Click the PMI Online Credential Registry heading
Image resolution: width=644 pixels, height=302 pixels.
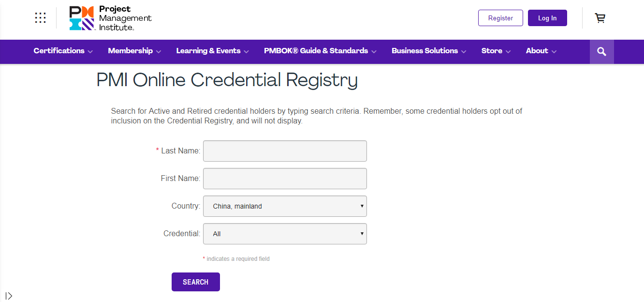pyautogui.click(x=227, y=80)
